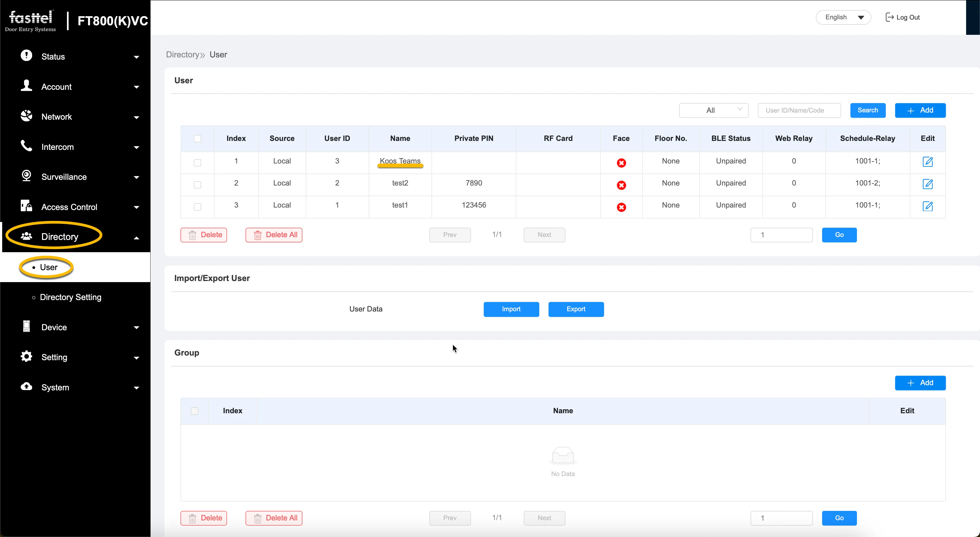This screenshot has width=980, height=537.
Task: Expand the System menu arrow
Action: 137,388
